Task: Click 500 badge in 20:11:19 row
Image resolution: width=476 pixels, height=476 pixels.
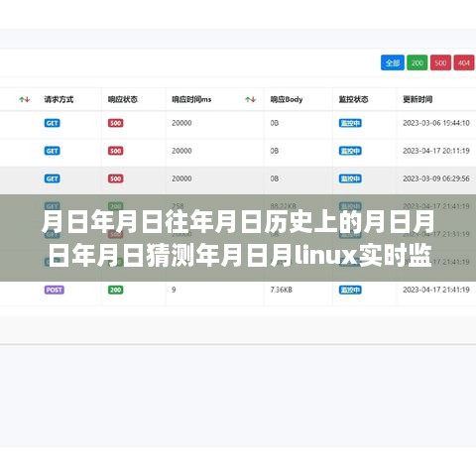Action: point(115,151)
